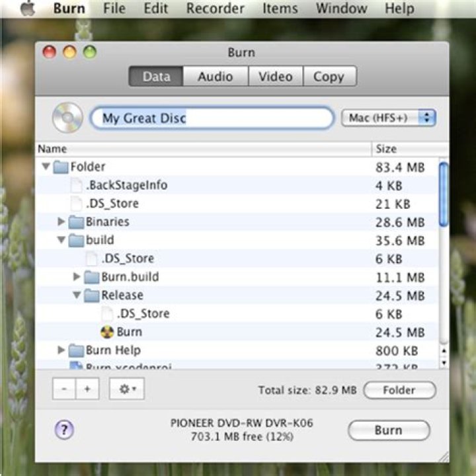Screen dimensions: 476x476
Task: Open the Edit menu
Action: coord(156,8)
